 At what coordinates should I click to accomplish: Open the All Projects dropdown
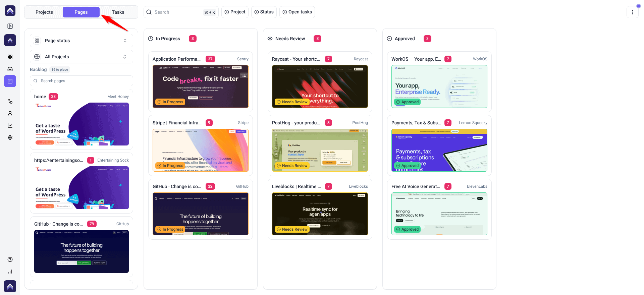[82, 57]
